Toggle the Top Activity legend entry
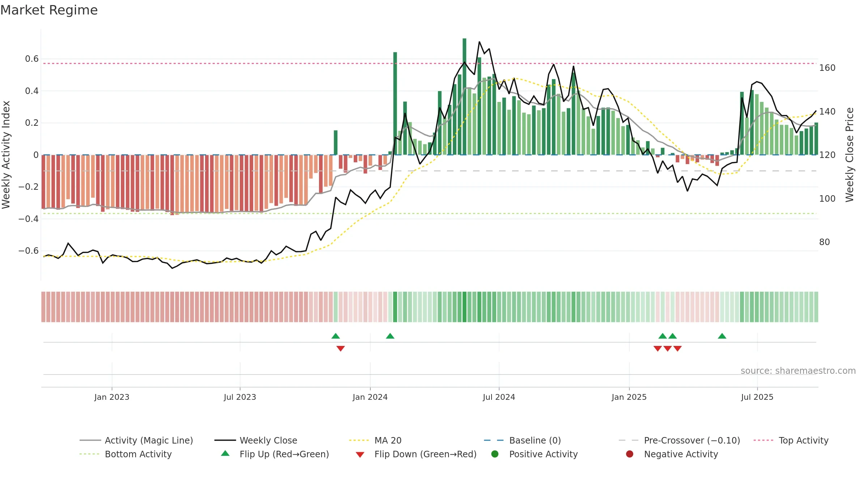 coord(791,440)
